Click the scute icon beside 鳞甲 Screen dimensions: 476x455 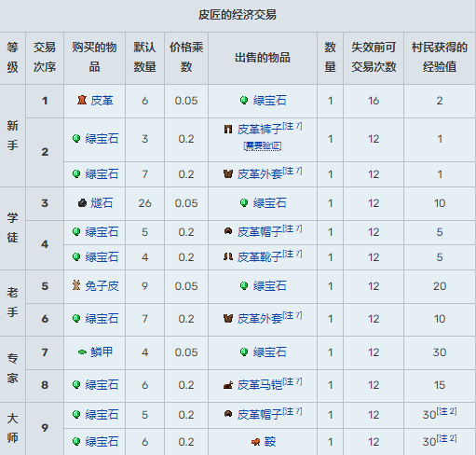[82, 352]
